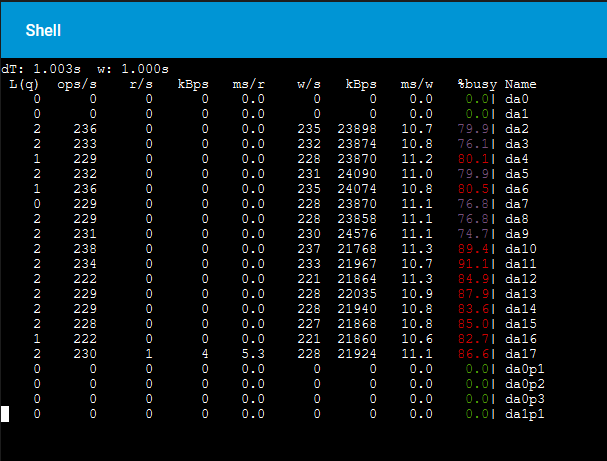Click the da14 device name
Viewport: 607px width, 461px height.
pyautogui.click(x=521, y=309)
